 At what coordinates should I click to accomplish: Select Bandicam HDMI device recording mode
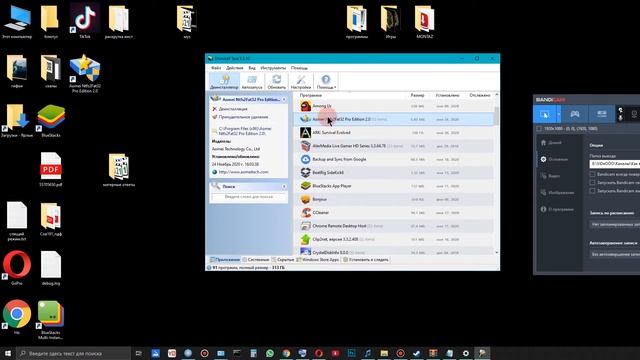pos(602,114)
